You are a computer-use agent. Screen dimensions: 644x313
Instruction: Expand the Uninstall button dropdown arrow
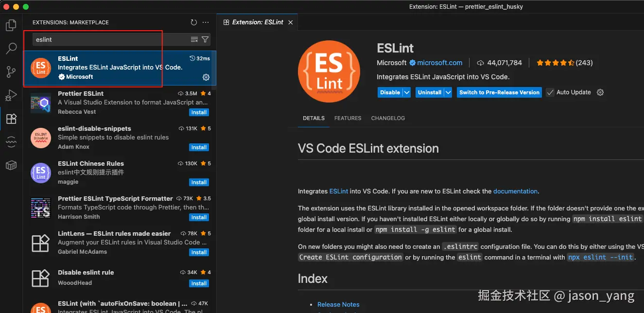pos(448,92)
